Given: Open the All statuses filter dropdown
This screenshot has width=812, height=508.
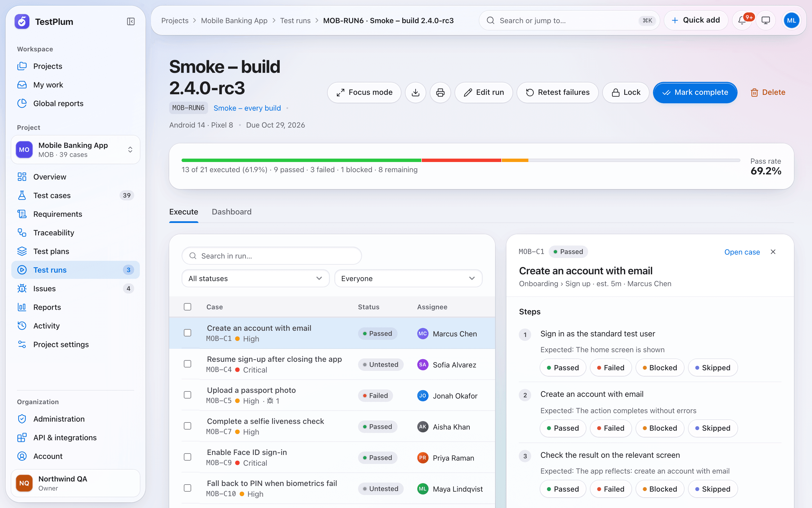Looking at the screenshot, I should [x=255, y=278].
